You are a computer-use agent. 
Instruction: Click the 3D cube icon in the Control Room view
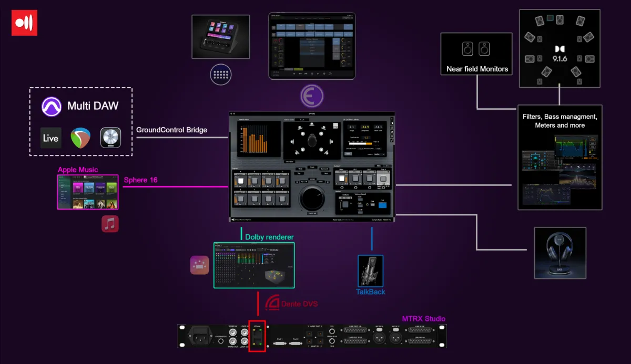[x=335, y=127]
